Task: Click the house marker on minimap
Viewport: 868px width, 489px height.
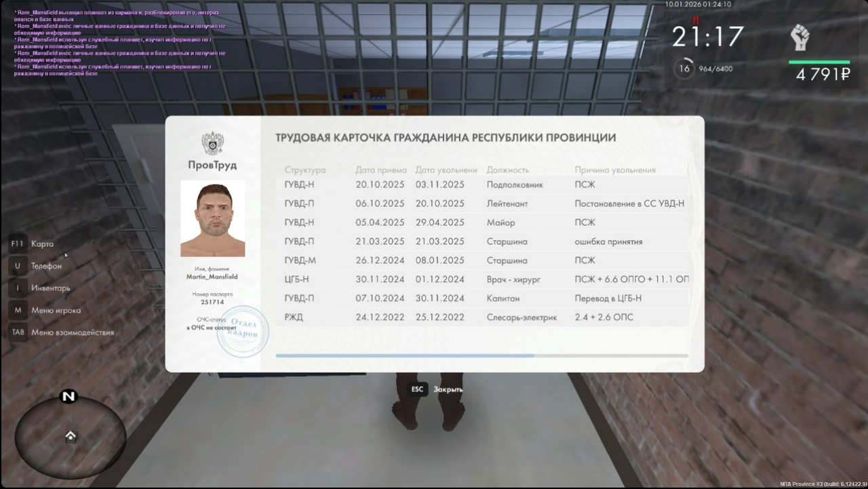Action: pyautogui.click(x=71, y=436)
